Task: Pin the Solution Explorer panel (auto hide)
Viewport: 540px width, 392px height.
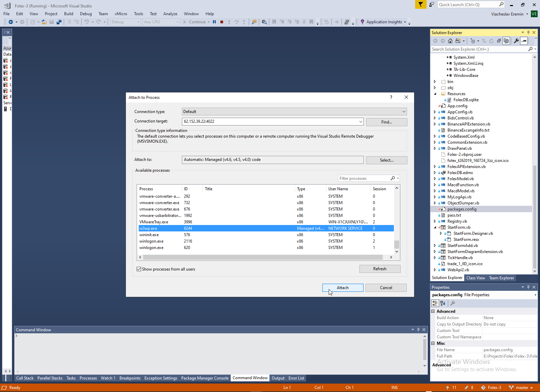Action: click(528, 32)
